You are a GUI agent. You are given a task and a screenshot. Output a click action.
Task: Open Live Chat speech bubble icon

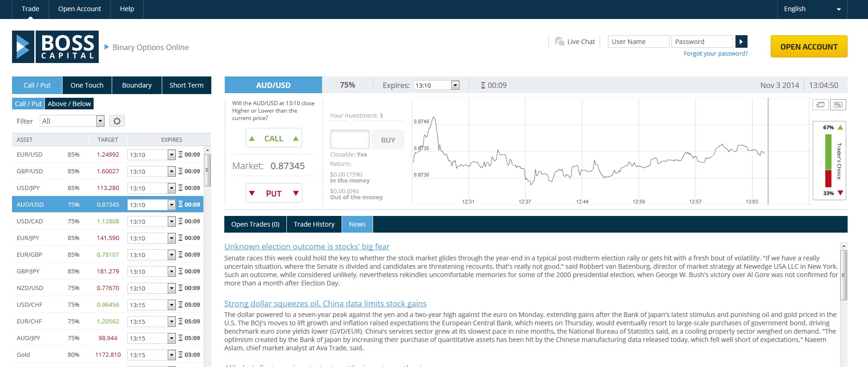pyautogui.click(x=559, y=42)
